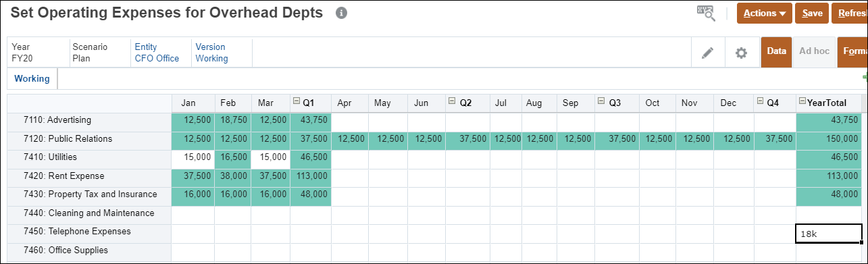868x264 pixels.
Task: Switch to the Ad hoc tab
Action: (x=814, y=51)
